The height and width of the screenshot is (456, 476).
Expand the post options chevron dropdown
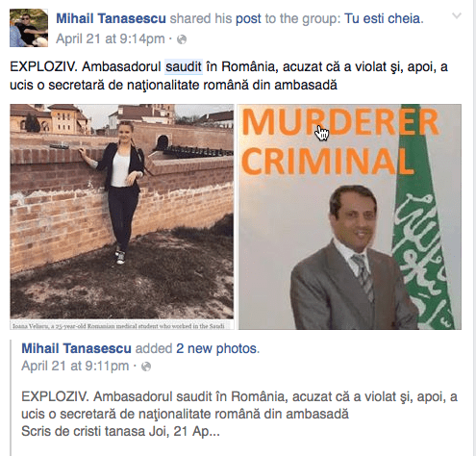457,15
